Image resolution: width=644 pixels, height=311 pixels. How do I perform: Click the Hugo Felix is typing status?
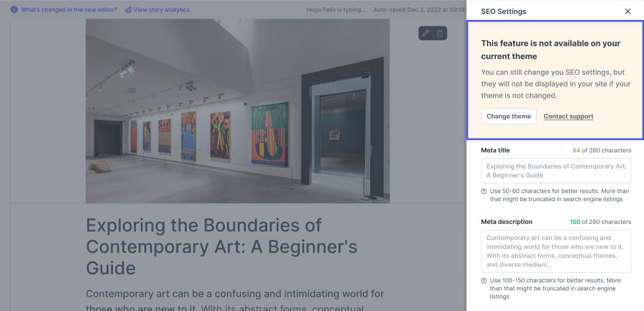click(x=336, y=9)
